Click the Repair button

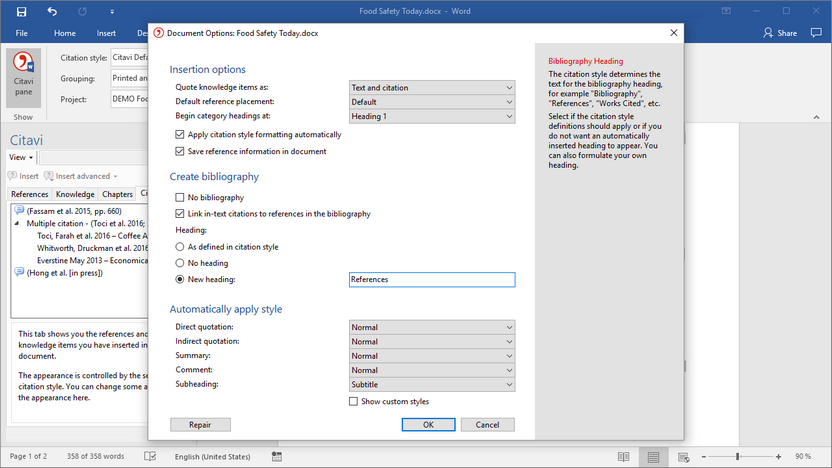[x=200, y=424]
